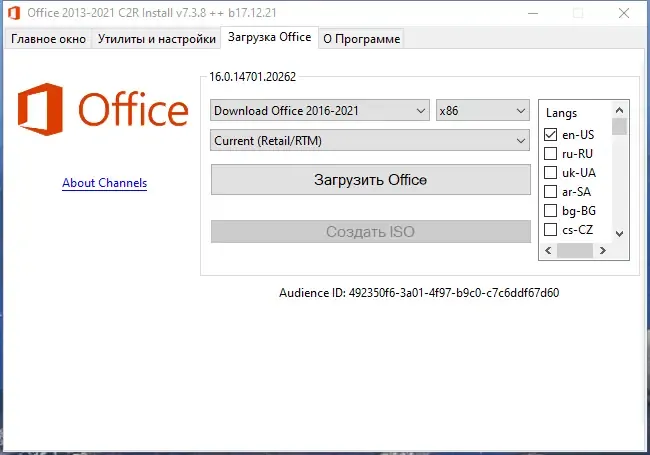This screenshot has width=650, height=455.
Task: Click the Langs list scroll right arrow
Action: tap(603, 250)
